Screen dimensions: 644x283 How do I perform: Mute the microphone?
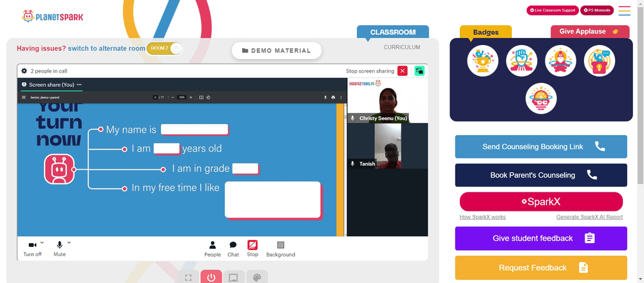click(59, 248)
